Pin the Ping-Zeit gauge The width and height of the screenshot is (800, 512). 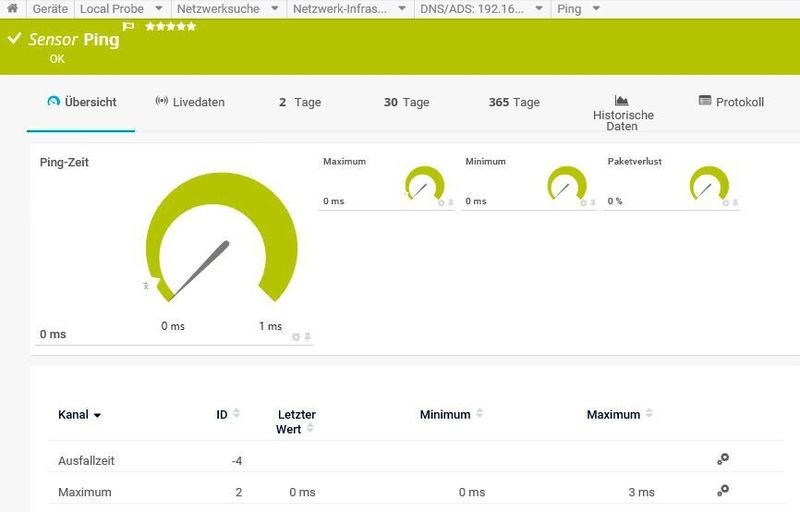point(308,337)
